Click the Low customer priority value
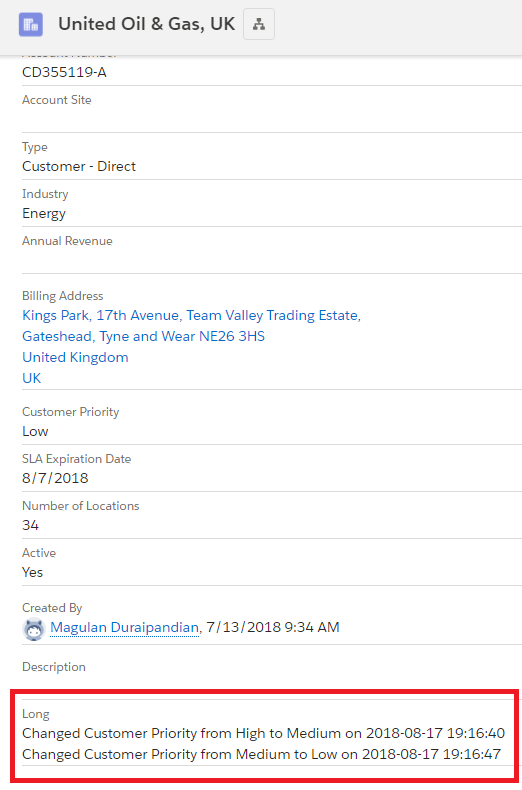 click(x=35, y=431)
